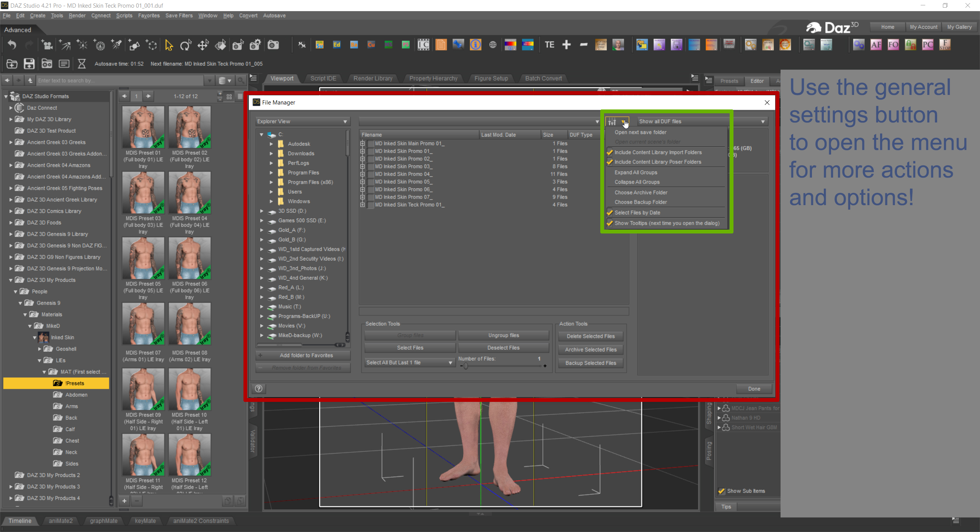Click the orange info circle icon
980x532 pixels.
tap(475, 45)
